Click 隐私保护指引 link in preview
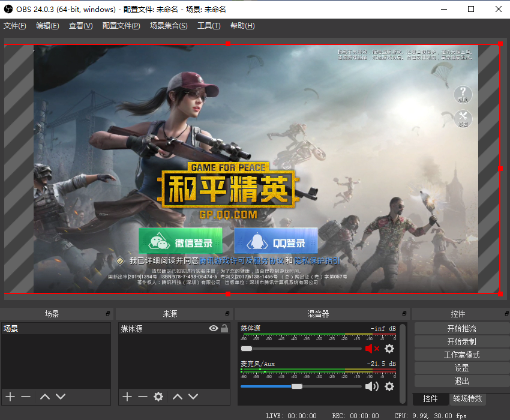The image size is (510, 420). tap(317, 260)
